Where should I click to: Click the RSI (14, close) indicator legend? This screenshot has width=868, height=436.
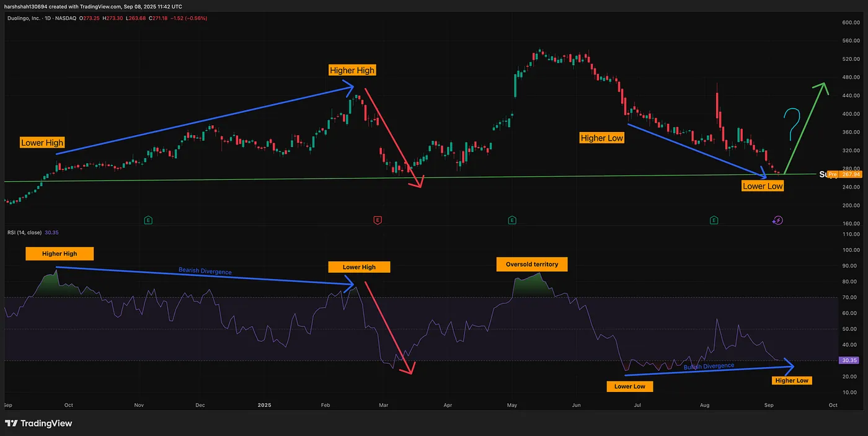[x=24, y=233]
